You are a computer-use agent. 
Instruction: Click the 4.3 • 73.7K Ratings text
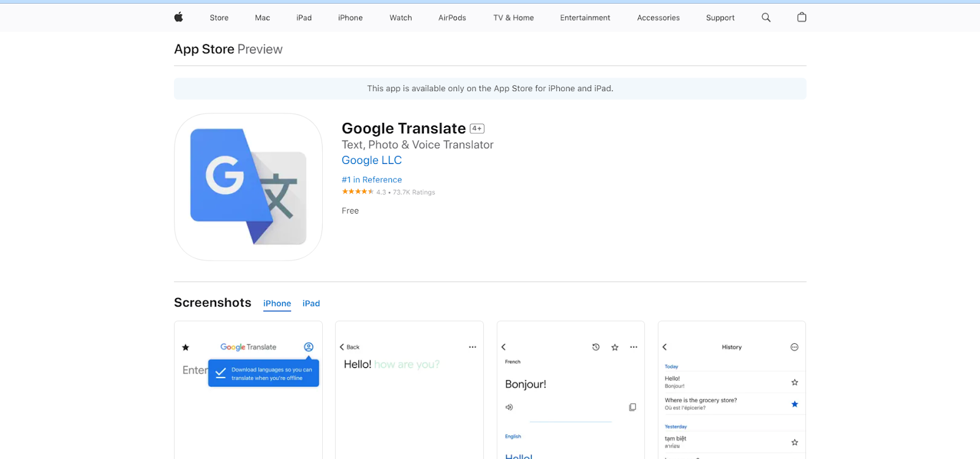(x=405, y=192)
